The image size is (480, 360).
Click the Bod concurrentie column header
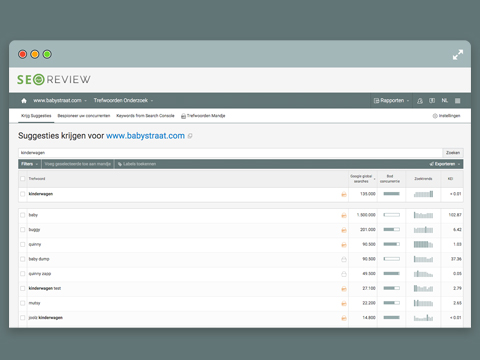coord(390,179)
